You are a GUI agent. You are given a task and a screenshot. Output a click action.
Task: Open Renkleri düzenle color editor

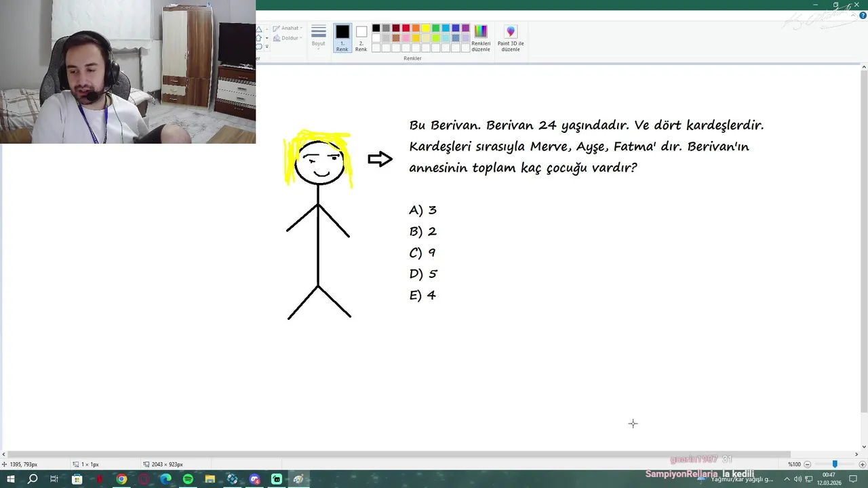(x=481, y=38)
